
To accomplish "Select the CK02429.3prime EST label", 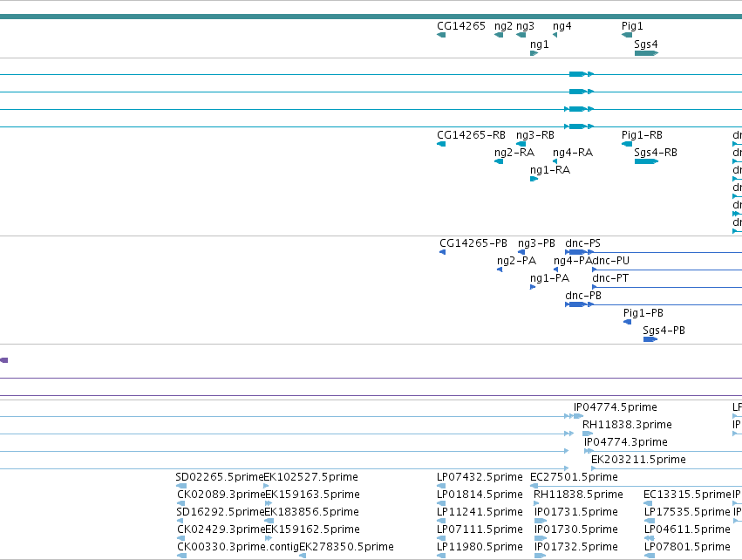I will (221, 529).
